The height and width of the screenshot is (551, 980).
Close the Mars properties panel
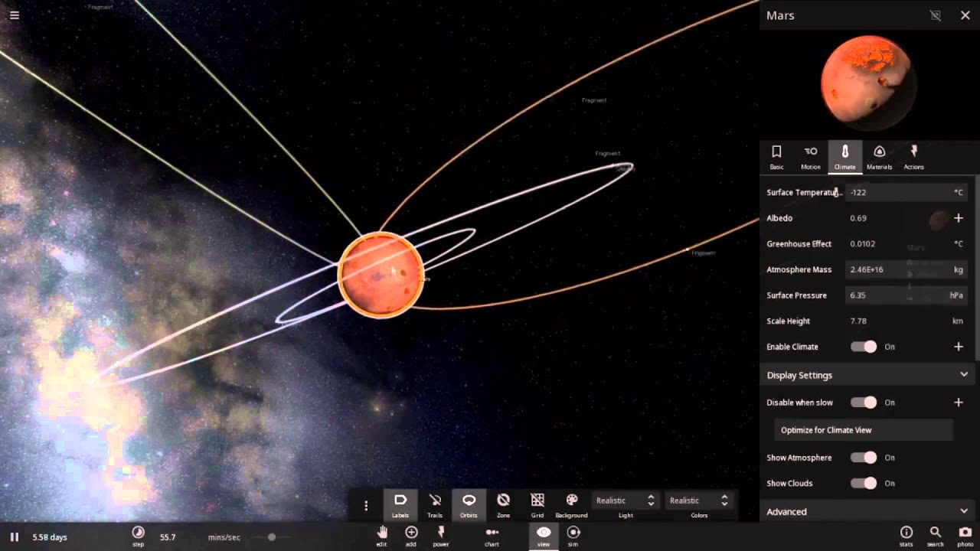tap(965, 15)
